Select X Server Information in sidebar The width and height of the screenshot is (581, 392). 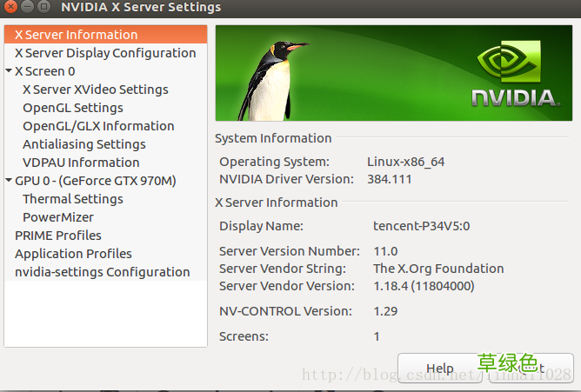point(77,35)
